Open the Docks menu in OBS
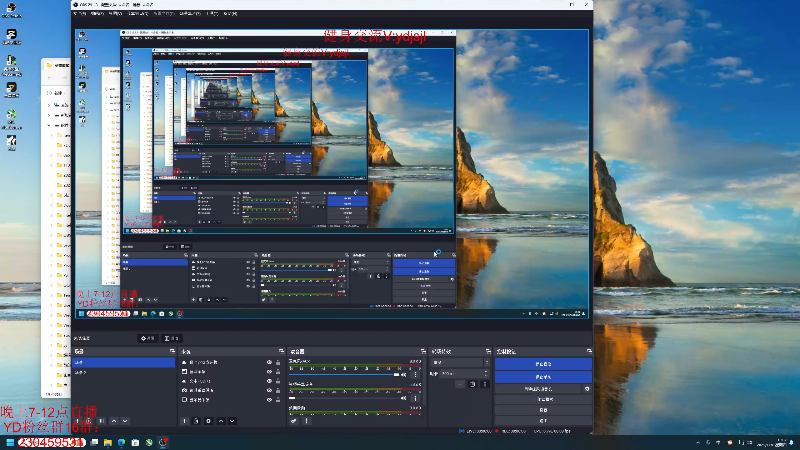 click(x=138, y=14)
